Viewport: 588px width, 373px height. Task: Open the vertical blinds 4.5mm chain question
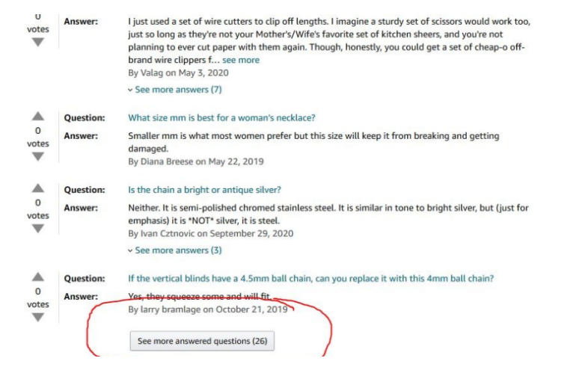tap(310, 279)
